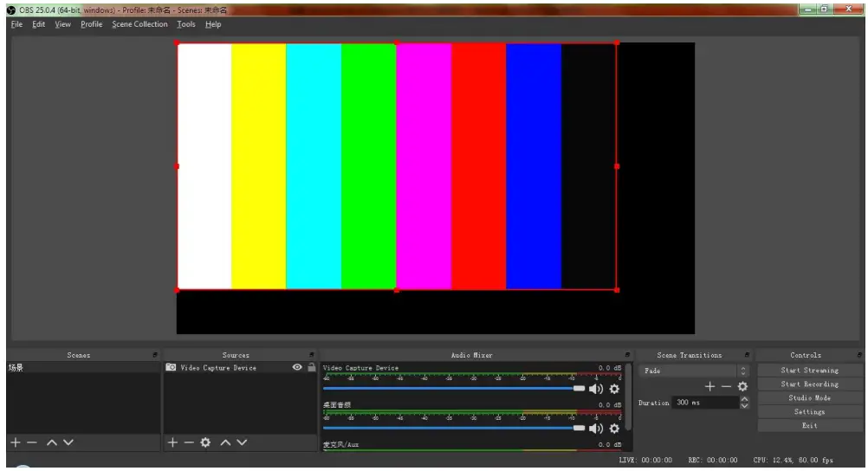Open the Tools menu
The height and width of the screenshot is (471, 868).
tap(186, 24)
